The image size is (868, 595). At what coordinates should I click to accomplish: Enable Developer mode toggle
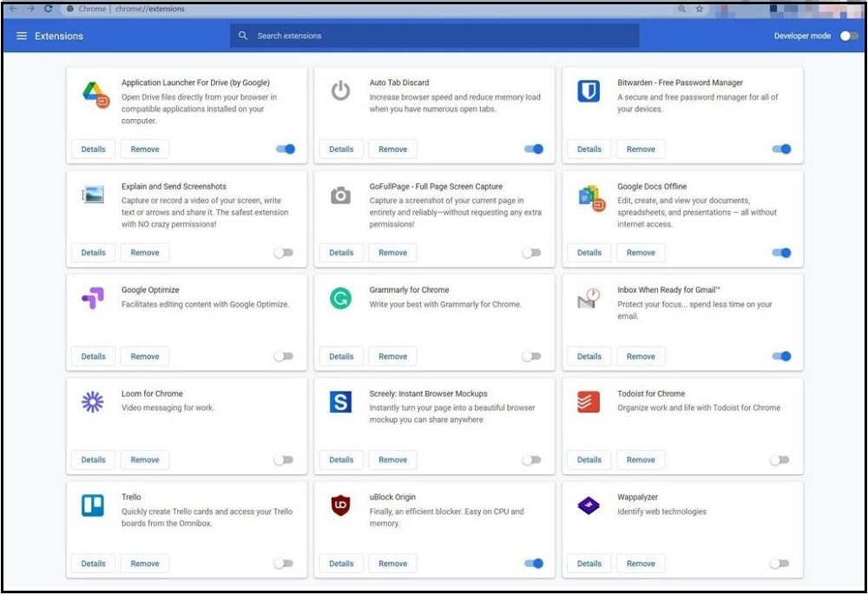click(849, 36)
